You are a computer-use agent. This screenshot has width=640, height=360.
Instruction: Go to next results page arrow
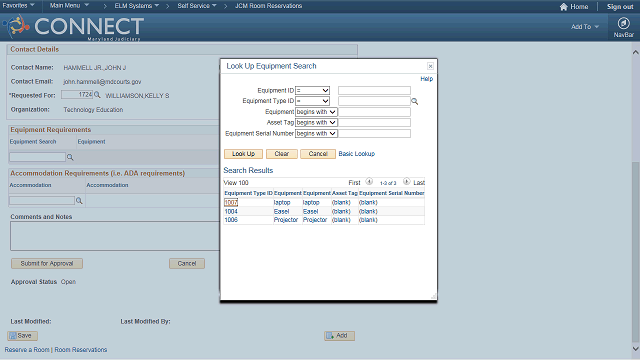pos(407,181)
